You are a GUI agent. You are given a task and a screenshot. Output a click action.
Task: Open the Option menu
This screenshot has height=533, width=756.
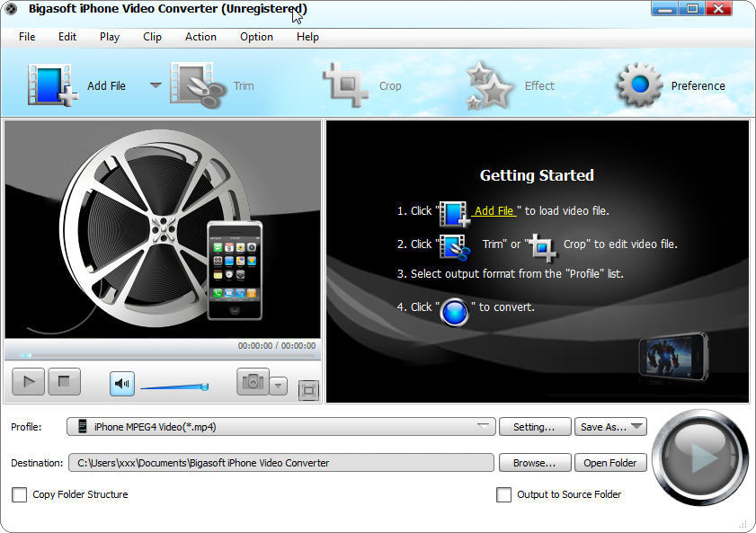[x=256, y=37]
